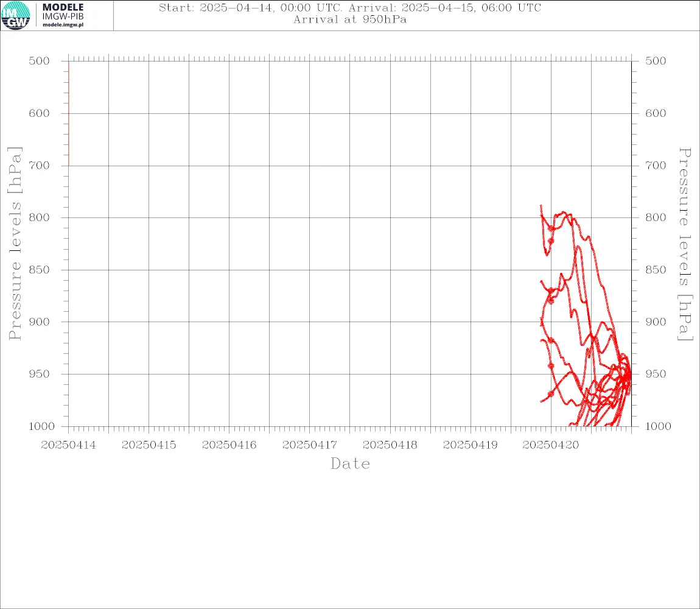Click the right axis 700 tick label
The image size is (700, 609).
656,165
